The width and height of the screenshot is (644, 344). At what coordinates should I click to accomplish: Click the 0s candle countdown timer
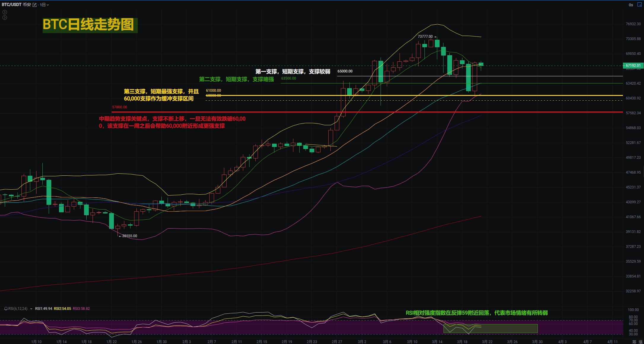click(631, 5)
